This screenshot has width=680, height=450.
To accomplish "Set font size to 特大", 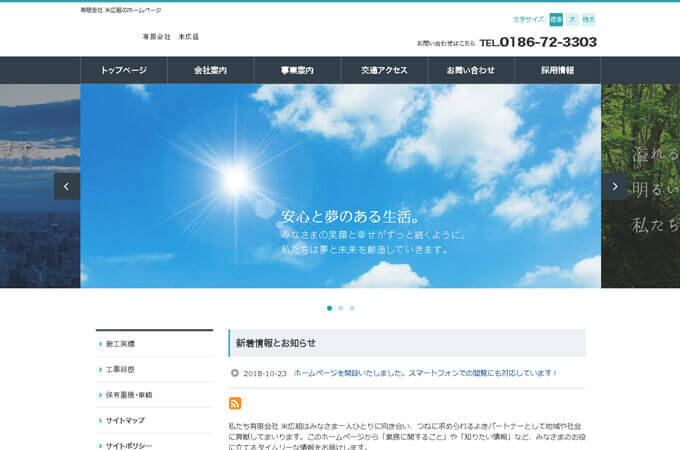I will 588,19.
